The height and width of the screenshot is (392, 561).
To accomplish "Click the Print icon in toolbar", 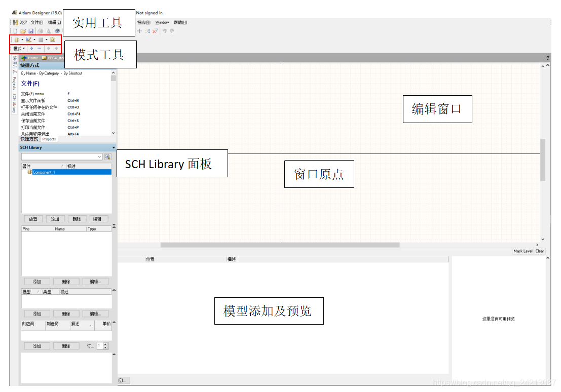I will [x=40, y=31].
